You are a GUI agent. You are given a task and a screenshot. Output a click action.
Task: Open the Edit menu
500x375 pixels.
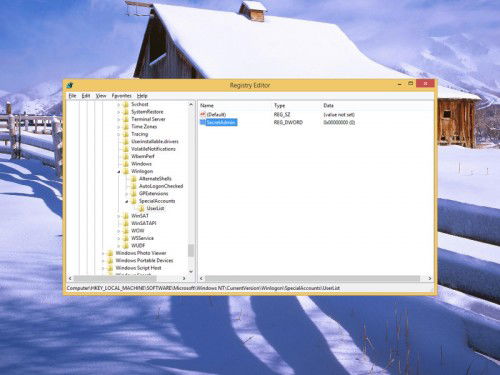click(x=86, y=96)
